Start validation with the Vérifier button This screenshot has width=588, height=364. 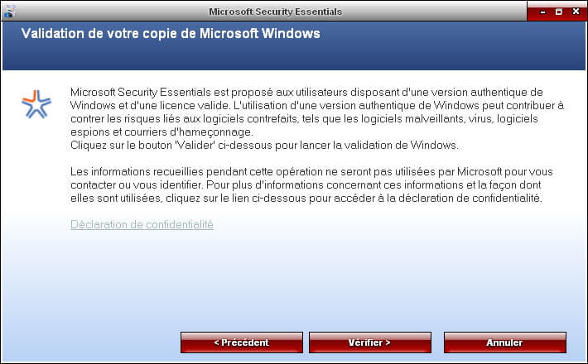click(369, 342)
